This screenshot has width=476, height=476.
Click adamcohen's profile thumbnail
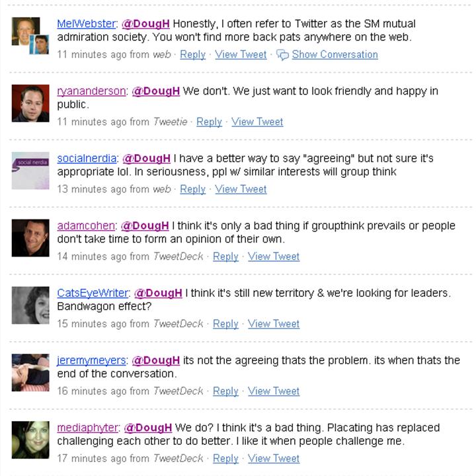(30, 238)
